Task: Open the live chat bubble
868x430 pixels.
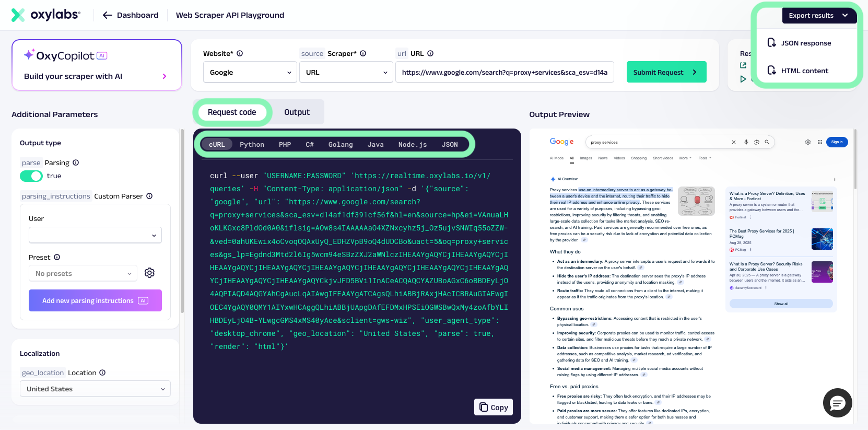Action: point(837,403)
